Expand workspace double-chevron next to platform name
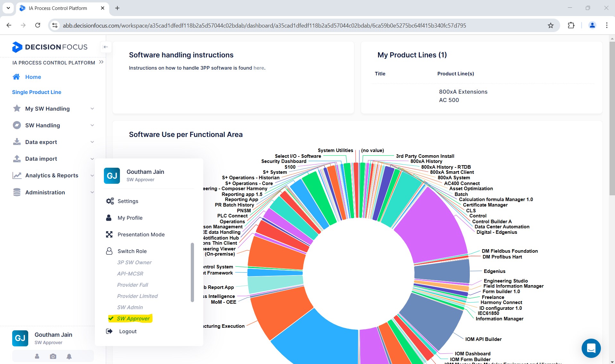The height and width of the screenshot is (364, 615). coord(101,62)
